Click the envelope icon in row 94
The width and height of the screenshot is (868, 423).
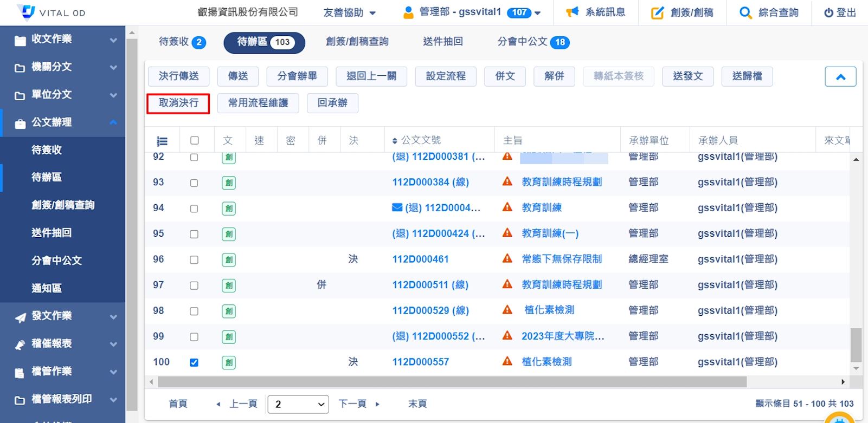coord(397,207)
